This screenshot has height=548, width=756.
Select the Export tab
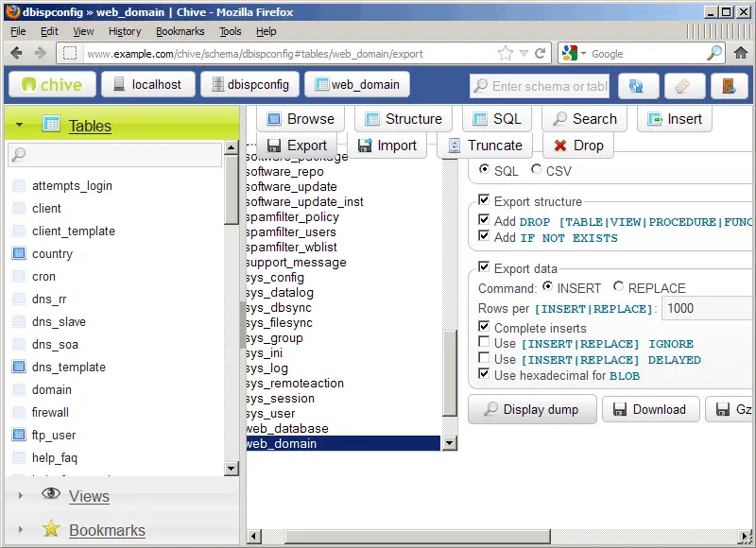[297, 146]
